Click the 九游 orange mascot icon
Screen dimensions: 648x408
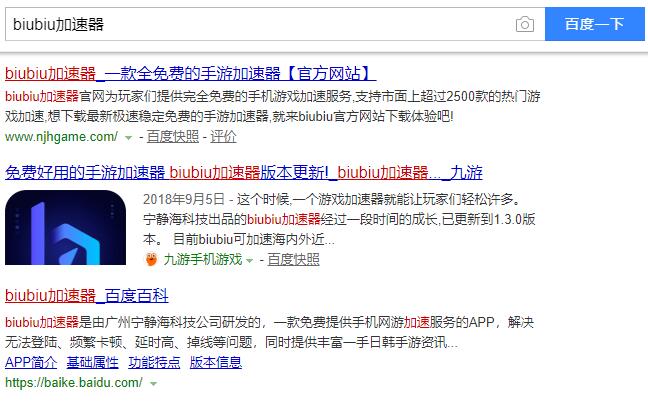tap(151, 260)
